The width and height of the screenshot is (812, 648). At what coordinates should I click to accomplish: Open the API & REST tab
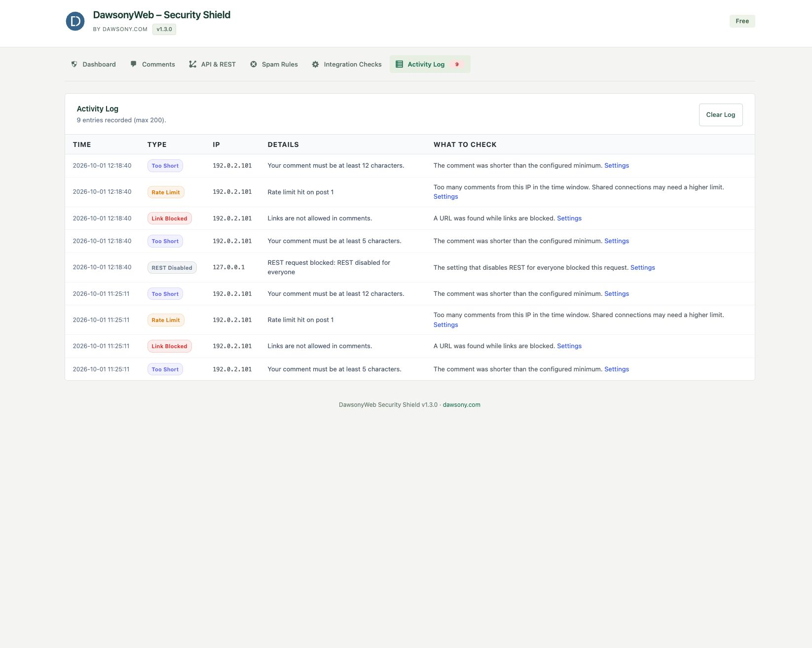pyautogui.click(x=213, y=64)
